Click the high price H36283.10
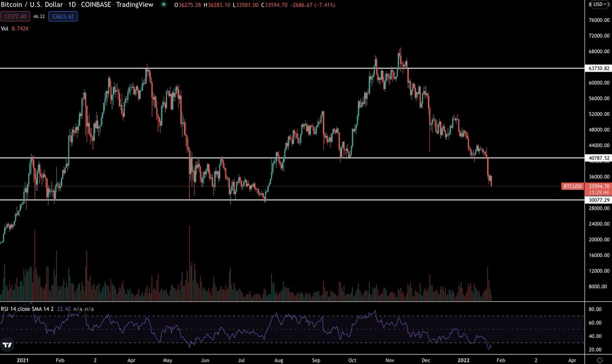 coord(217,5)
